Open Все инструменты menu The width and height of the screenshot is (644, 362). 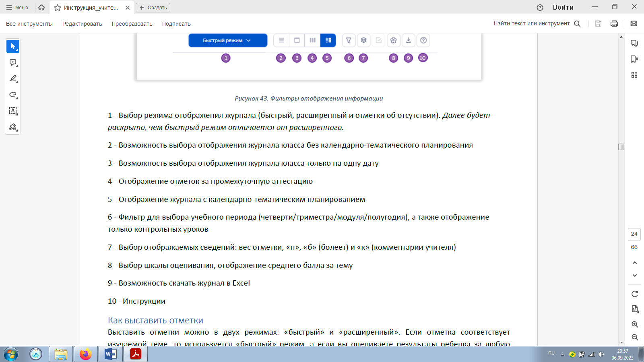29,24
